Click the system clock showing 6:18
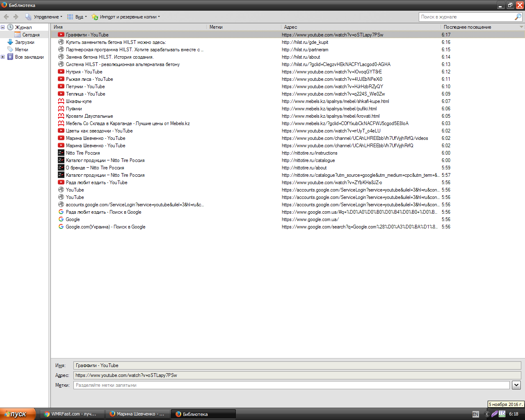The height and width of the screenshot is (420, 525). click(x=514, y=414)
